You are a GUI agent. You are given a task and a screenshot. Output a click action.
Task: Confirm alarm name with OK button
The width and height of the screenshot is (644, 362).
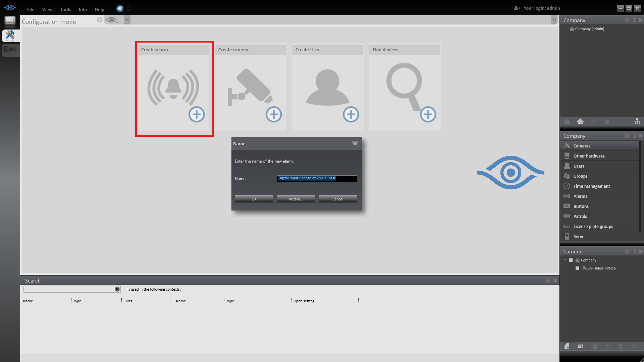click(x=254, y=199)
